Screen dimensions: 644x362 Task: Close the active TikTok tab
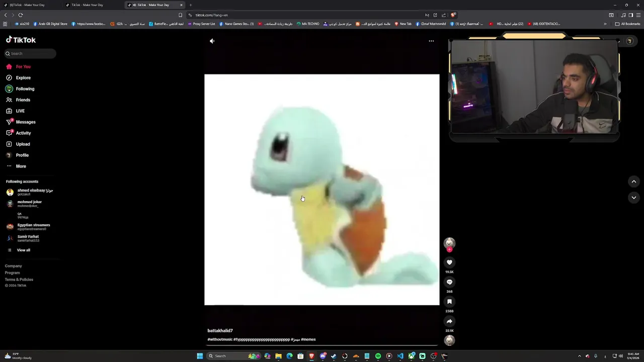pos(181,5)
